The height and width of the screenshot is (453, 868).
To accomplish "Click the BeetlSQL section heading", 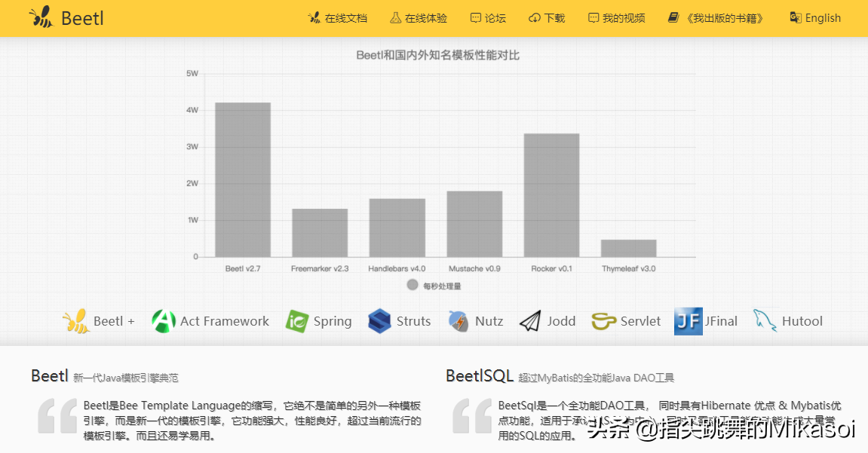I will coord(480,375).
